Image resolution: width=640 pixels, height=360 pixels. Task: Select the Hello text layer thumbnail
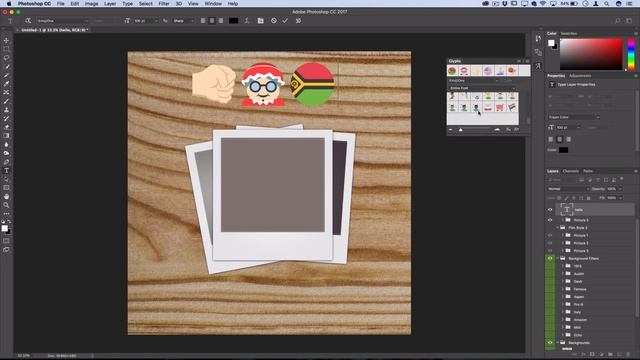coord(566,210)
